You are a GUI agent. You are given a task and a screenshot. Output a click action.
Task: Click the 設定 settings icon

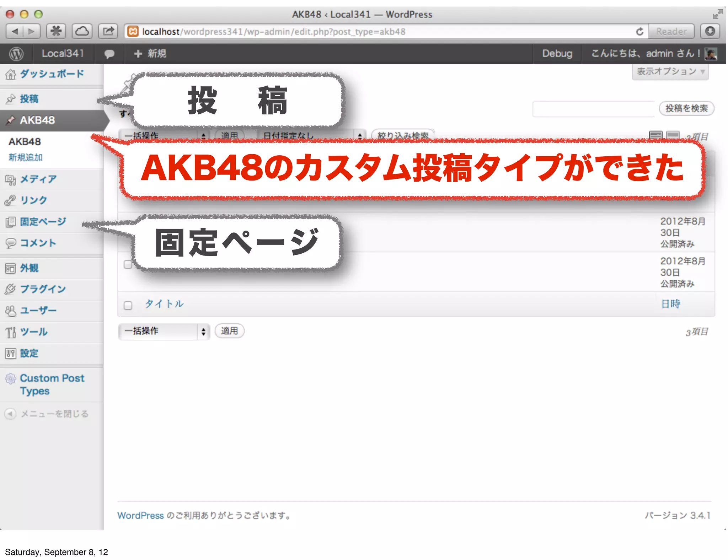(10, 354)
